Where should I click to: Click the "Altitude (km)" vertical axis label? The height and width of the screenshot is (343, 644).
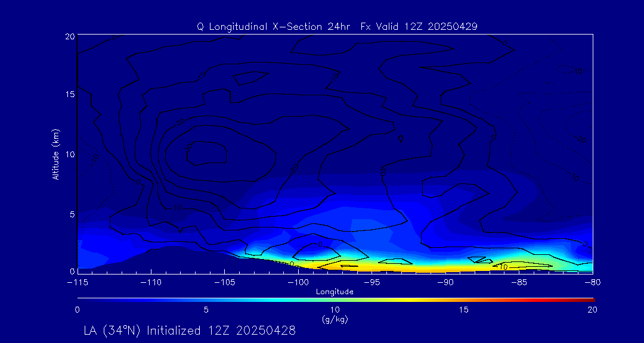click(55, 154)
